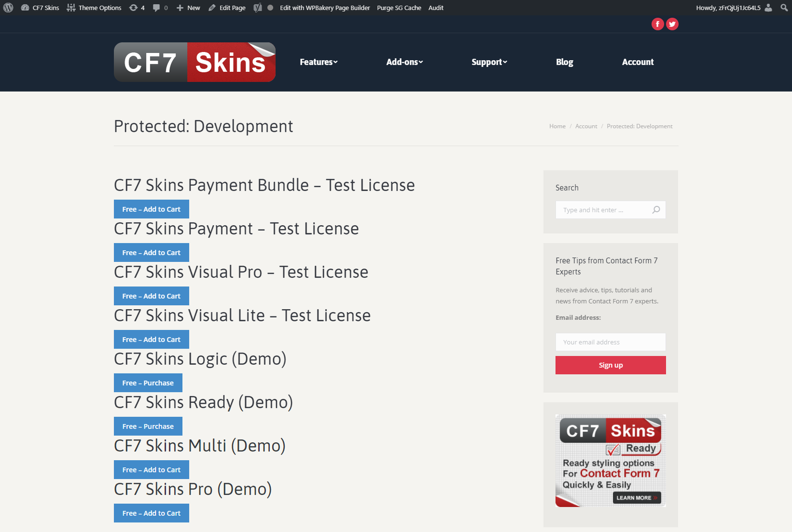Click the sidebar search magnifier icon
The image size is (792, 532).
coord(656,210)
